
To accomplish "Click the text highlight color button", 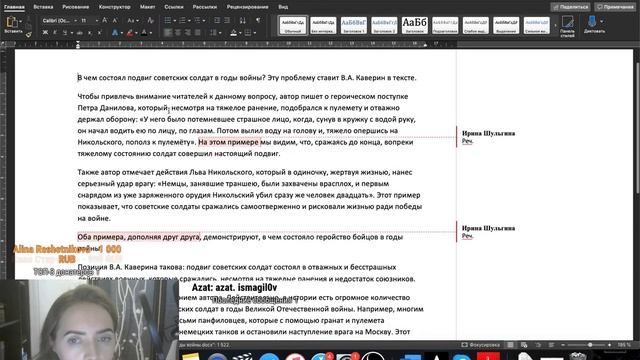I will 129,33.
